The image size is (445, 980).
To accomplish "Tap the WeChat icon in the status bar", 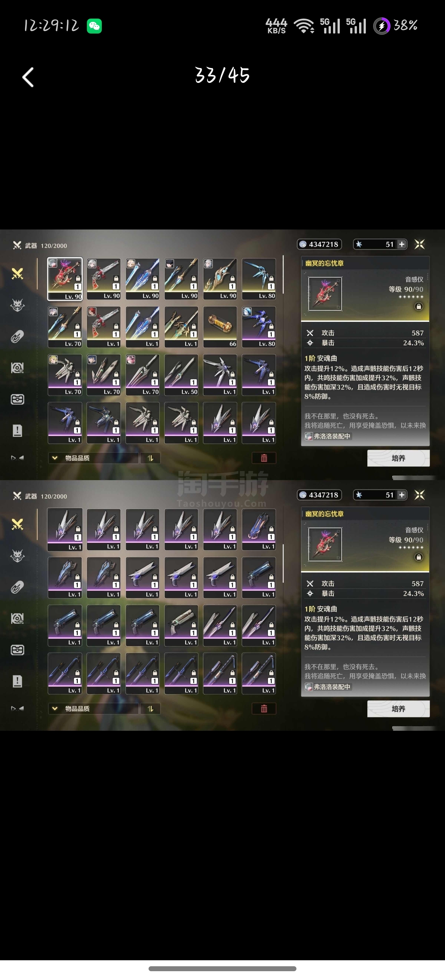I will tap(94, 26).
